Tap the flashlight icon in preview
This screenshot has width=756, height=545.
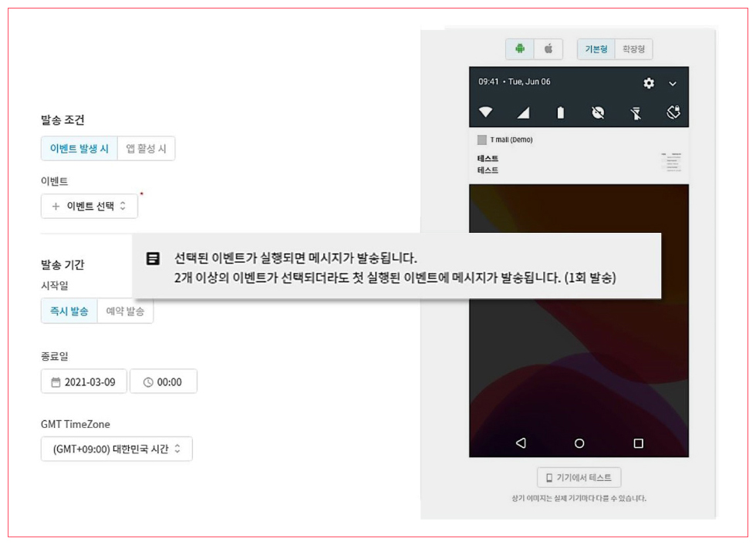pyautogui.click(x=636, y=113)
